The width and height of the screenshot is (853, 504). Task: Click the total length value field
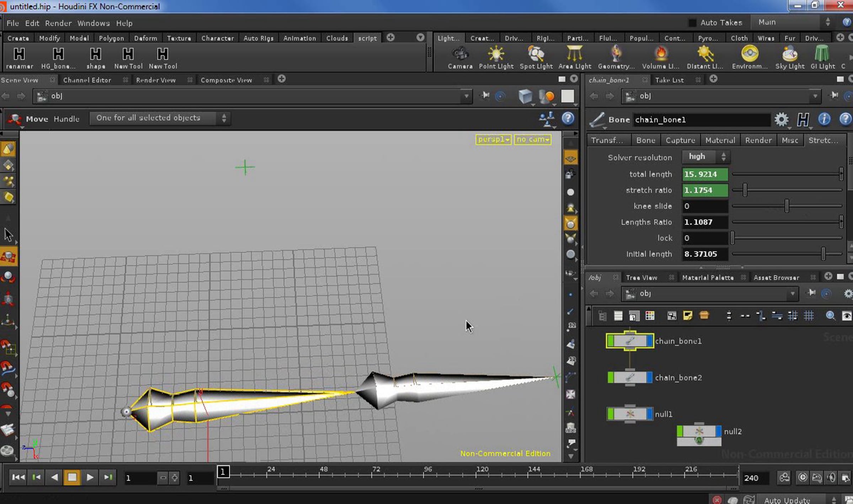click(x=705, y=174)
